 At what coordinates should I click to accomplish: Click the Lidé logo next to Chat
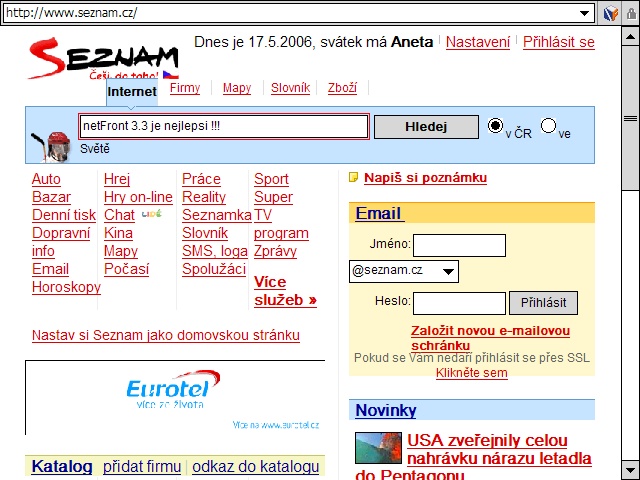pos(151,213)
